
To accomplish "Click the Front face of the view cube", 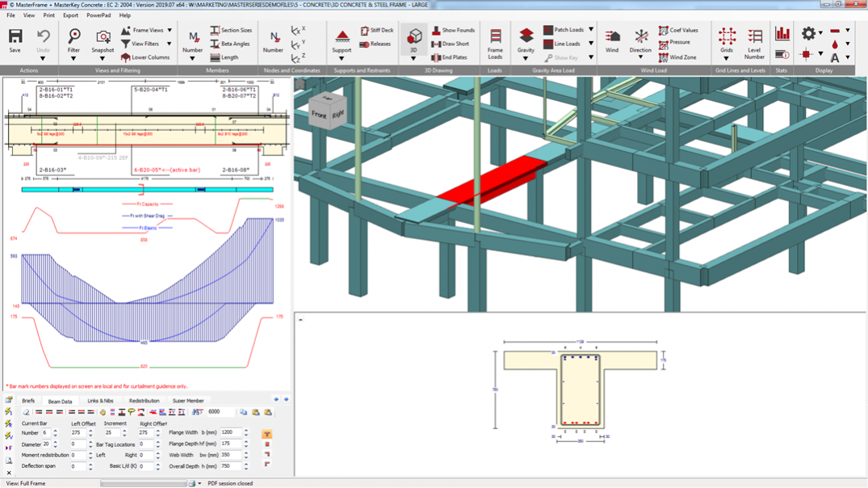I will 319,116.
